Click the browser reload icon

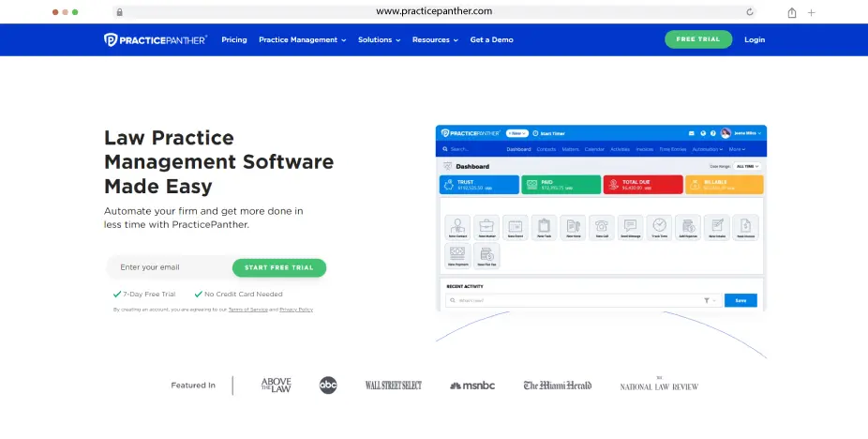click(x=750, y=11)
